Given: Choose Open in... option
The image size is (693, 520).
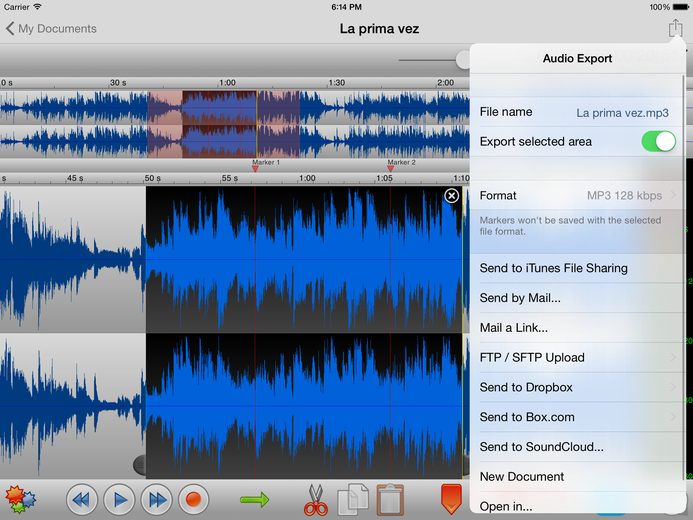Looking at the screenshot, I should pos(577,505).
